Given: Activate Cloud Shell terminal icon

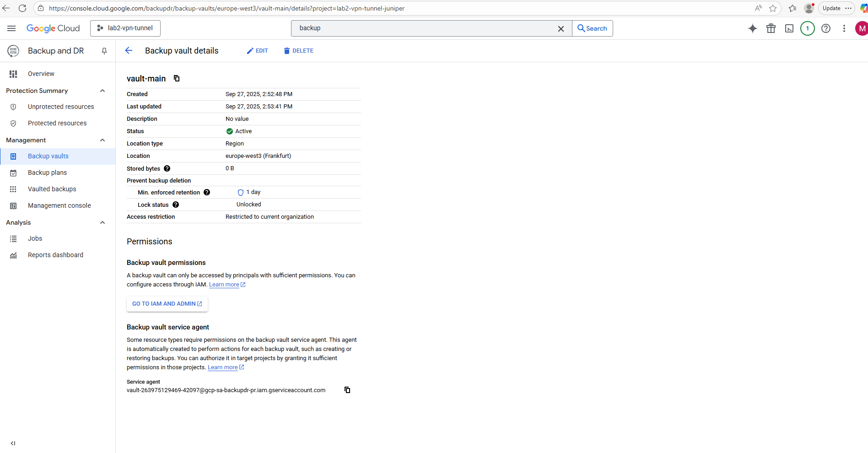Looking at the screenshot, I should point(789,28).
